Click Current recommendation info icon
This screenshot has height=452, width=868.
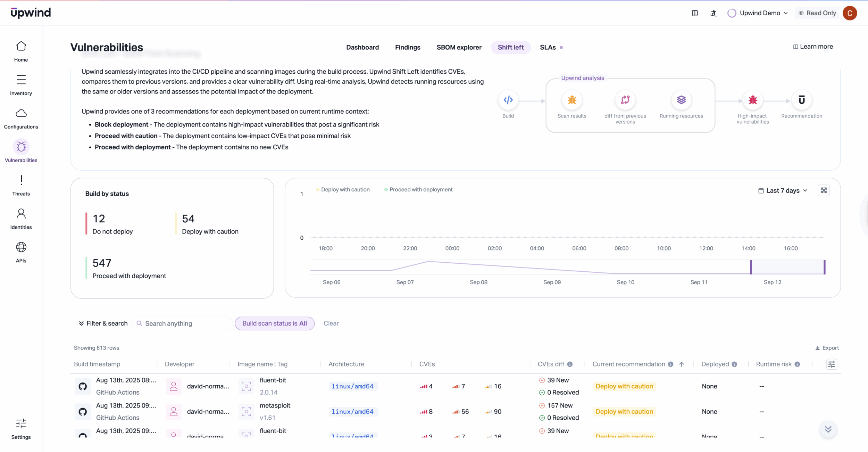pyautogui.click(x=670, y=364)
